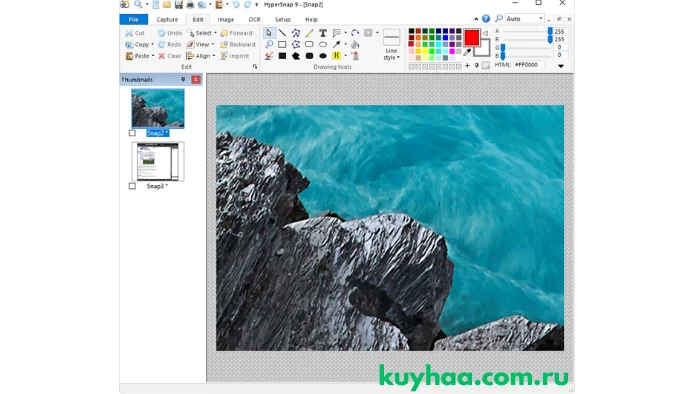The width and height of the screenshot is (700, 394).
Task: Click the magnifier zoom tool
Action: tap(269, 45)
